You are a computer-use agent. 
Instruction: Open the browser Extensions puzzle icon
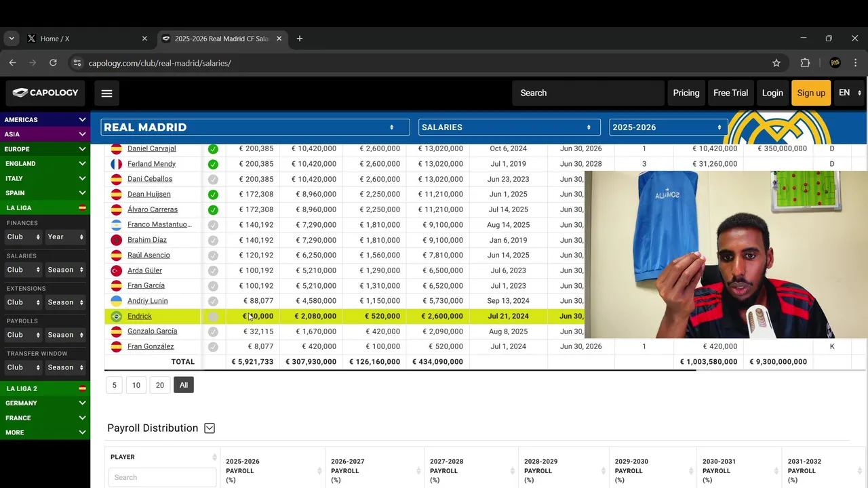point(805,63)
